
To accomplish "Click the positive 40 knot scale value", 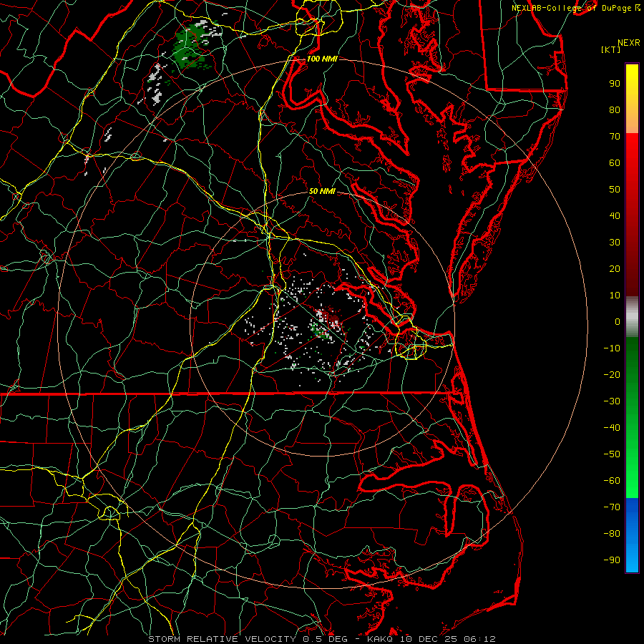I will point(615,215).
